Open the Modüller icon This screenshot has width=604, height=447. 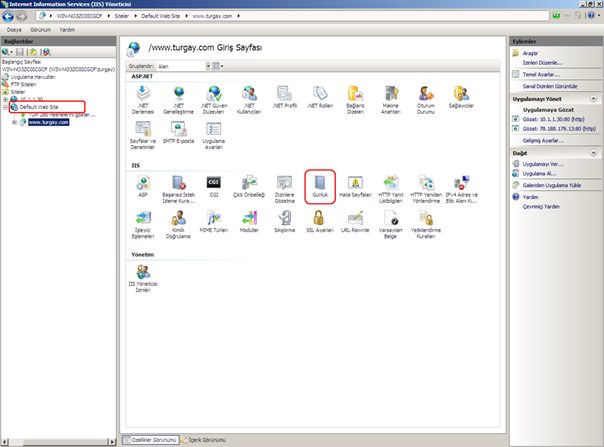pos(249,222)
